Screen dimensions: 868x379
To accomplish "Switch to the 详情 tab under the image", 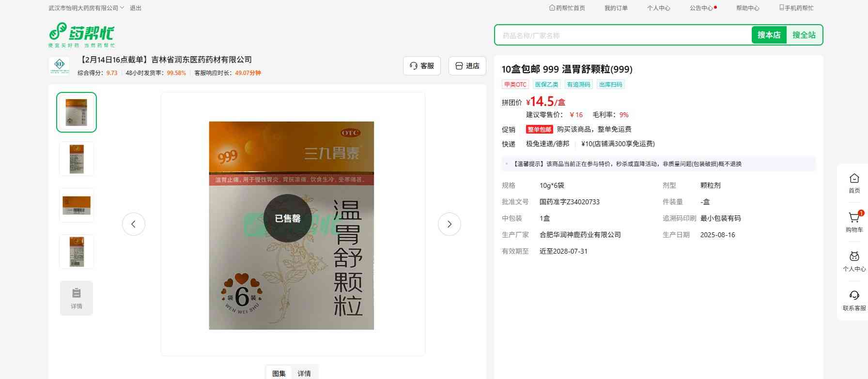I will point(304,373).
